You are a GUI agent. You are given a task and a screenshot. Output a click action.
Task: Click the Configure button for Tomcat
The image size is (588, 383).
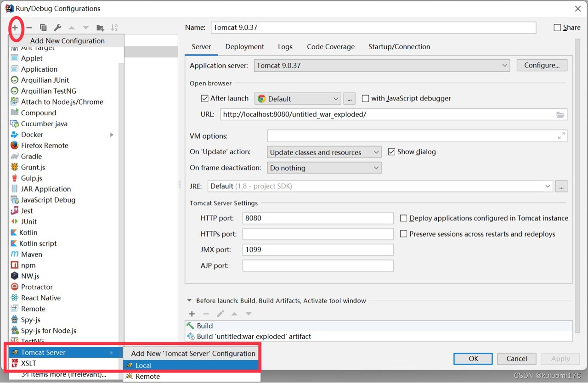tap(542, 65)
